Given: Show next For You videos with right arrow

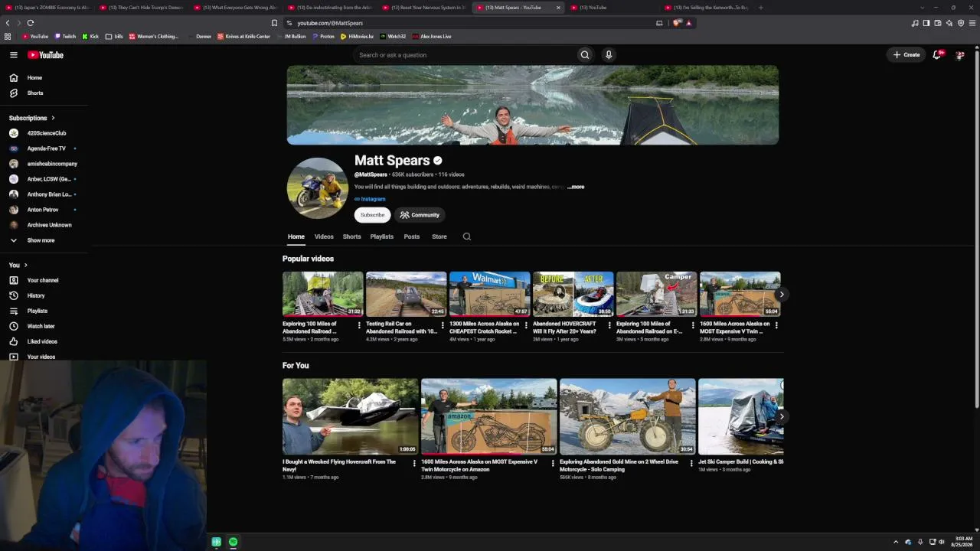Looking at the screenshot, I should click(782, 416).
